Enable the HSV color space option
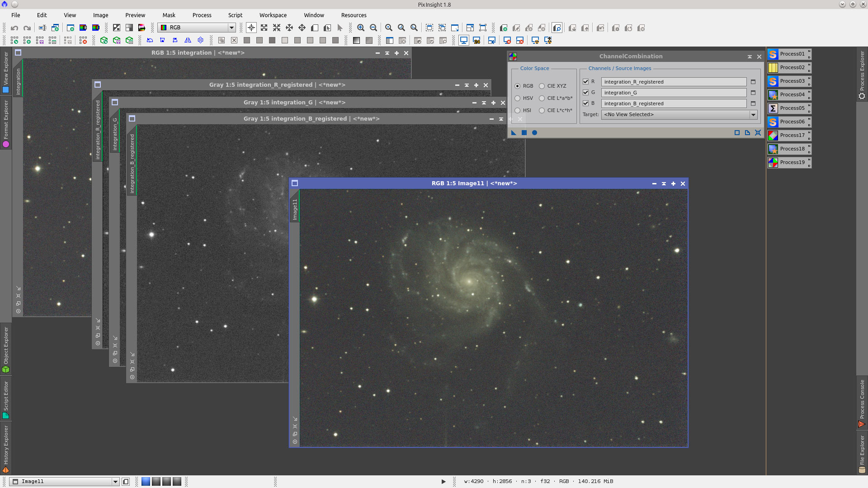This screenshot has width=868, height=488. coord(517,98)
